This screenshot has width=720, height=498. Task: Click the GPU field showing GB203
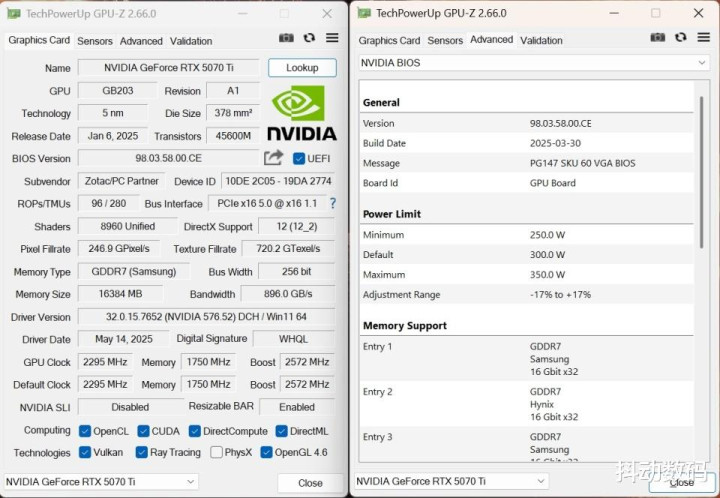[118, 90]
